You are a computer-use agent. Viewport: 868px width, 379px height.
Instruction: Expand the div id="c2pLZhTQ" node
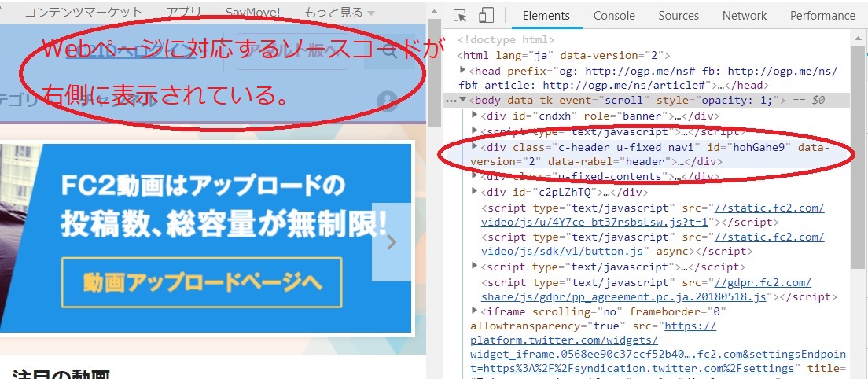[x=474, y=191]
